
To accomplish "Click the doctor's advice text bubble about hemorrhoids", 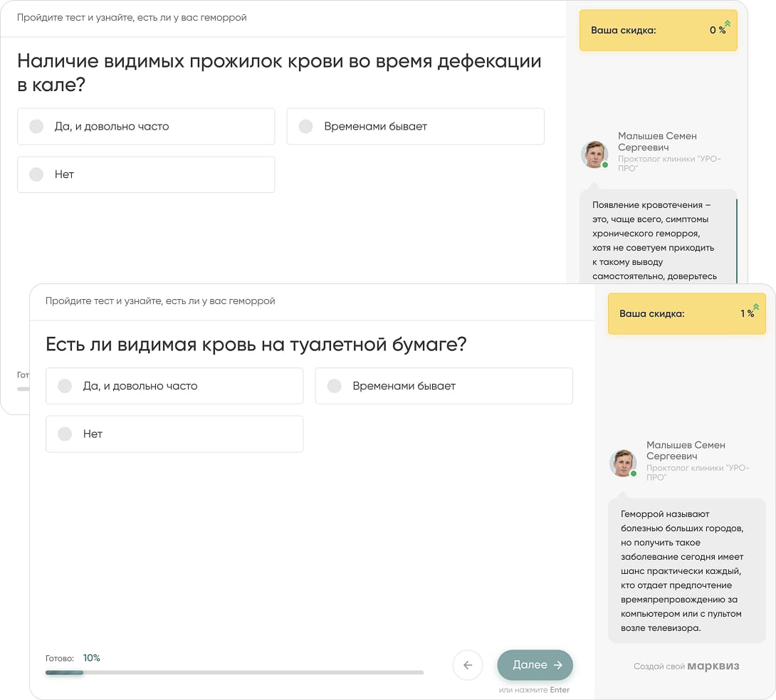I will [686, 570].
